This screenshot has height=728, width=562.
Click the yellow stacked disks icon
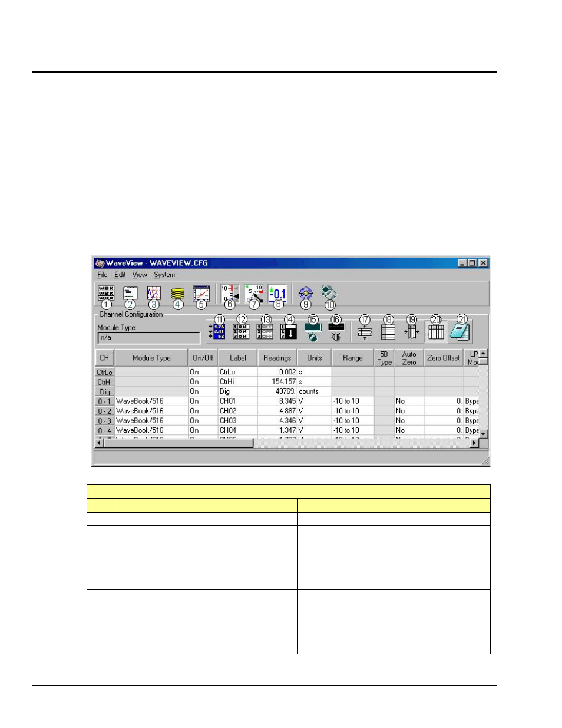point(178,293)
